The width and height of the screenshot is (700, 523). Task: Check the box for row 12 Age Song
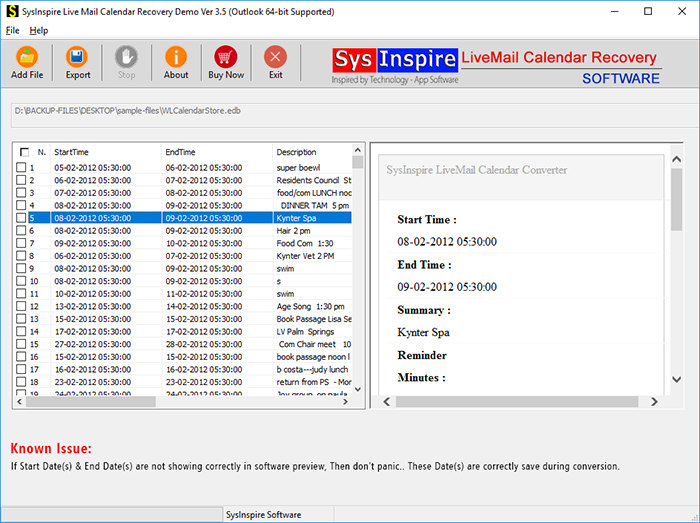[x=21, y=306]
